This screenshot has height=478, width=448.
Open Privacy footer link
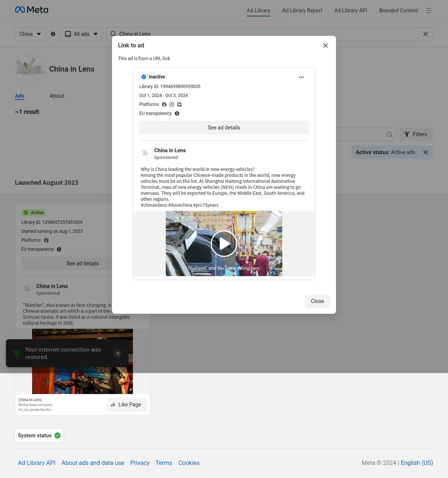(140, 463)
